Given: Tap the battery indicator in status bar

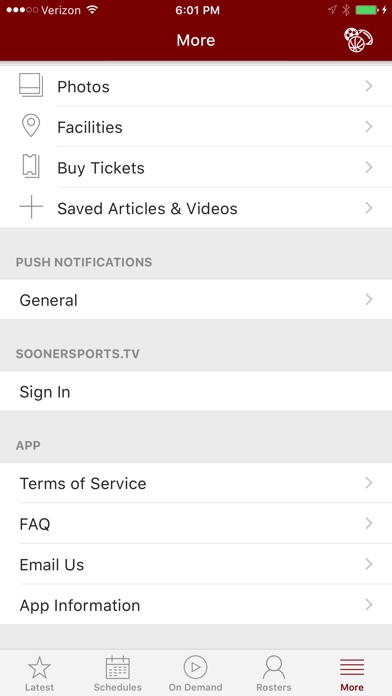Looking at the screenshot, I should pos(366,10).
